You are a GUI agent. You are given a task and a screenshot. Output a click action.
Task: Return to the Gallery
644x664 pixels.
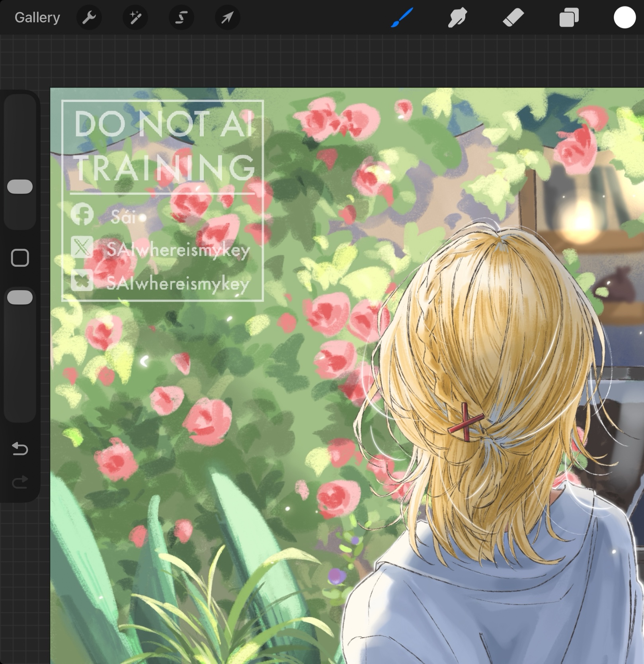[37, 18]
